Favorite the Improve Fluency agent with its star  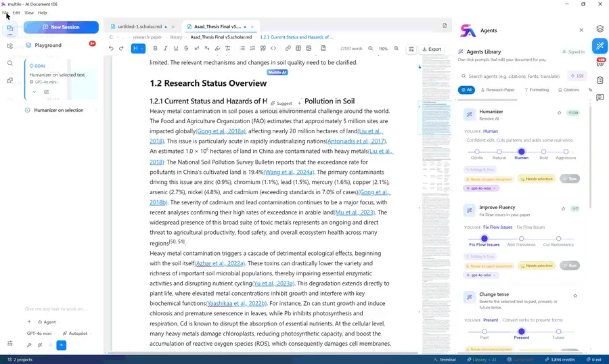(563, 208)
